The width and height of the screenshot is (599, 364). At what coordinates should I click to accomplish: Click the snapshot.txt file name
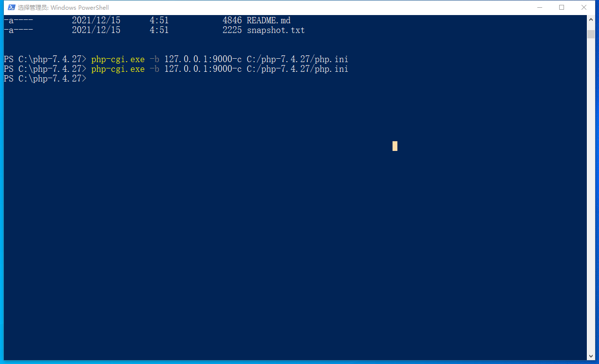(x=276, y=30)
